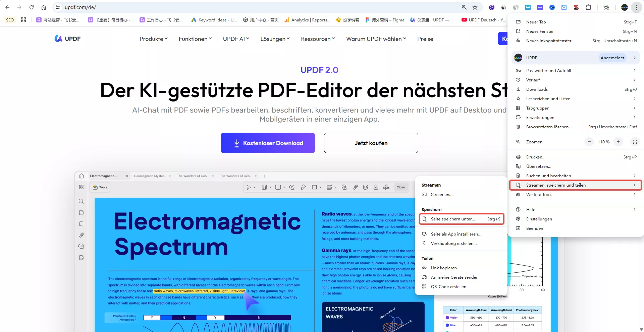Expand the Weitere Tools submenu
Viewport: 644px width, 332px height.
point(576,194)
